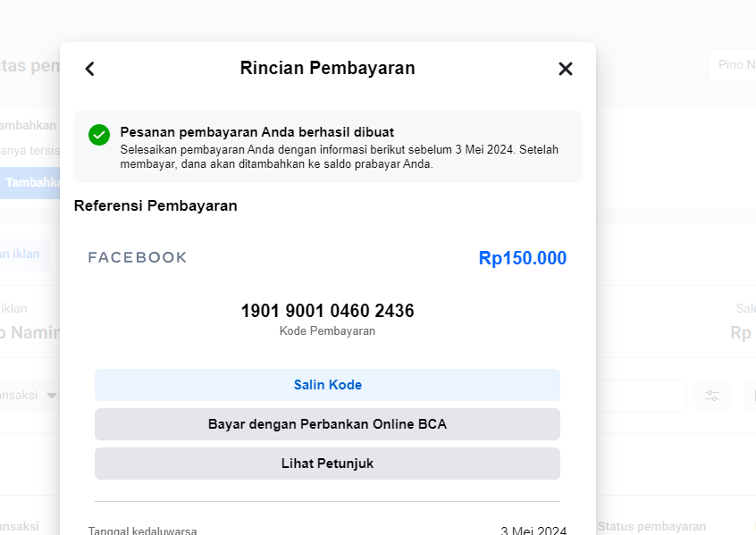The width and height of the screenshot is (756, 535).
Task: Click the Facebook logo
Action: click(138, 258)
